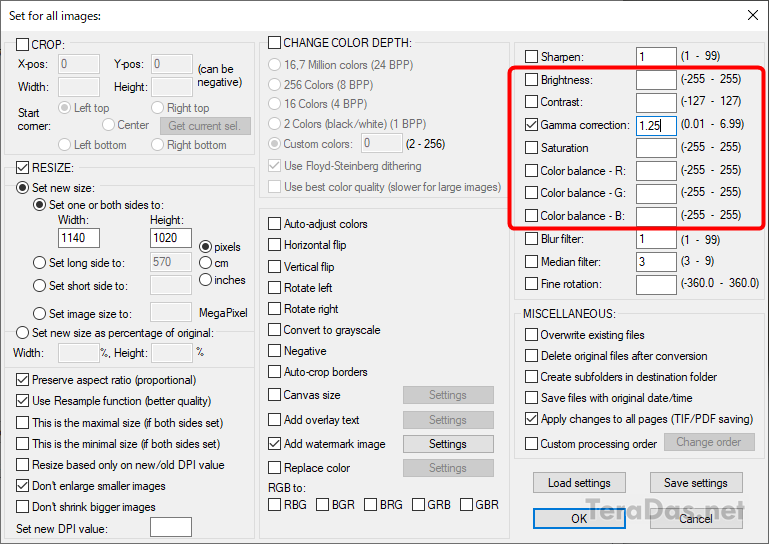Check Auto-adjust colors option
The height and width of the screenshot is (544, 769).
pyautogui.click(x=274, y=224)
